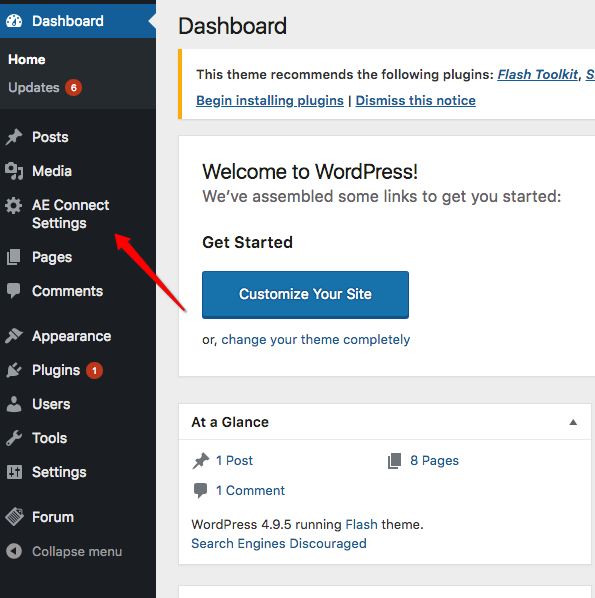This screenshot has height=598, width=595.
Task: Select Home under Dashboard
Action: tap(27, 59)
